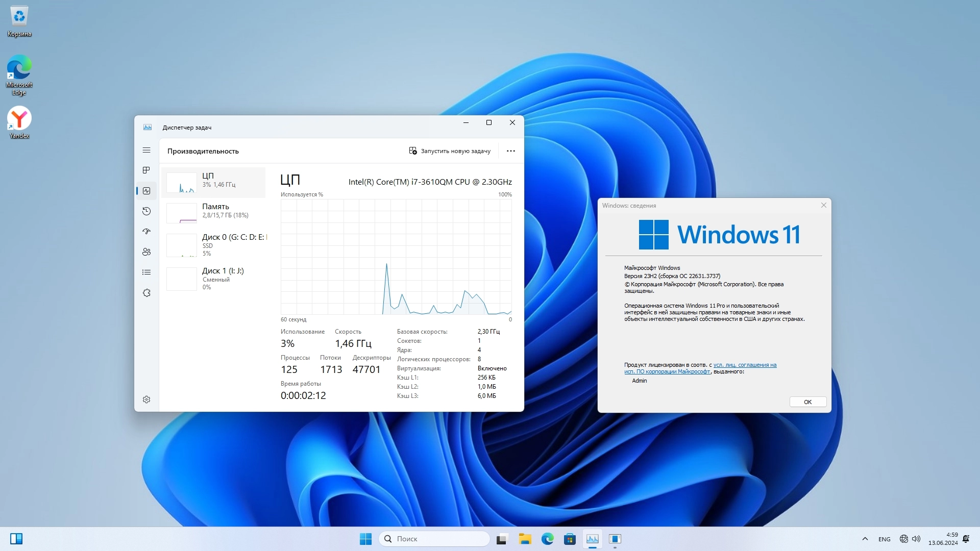The width and height of the screenshot is (980, 551).
Task: Click the taskbar search field 'Поиск'
Action: [x=434, y=539]
